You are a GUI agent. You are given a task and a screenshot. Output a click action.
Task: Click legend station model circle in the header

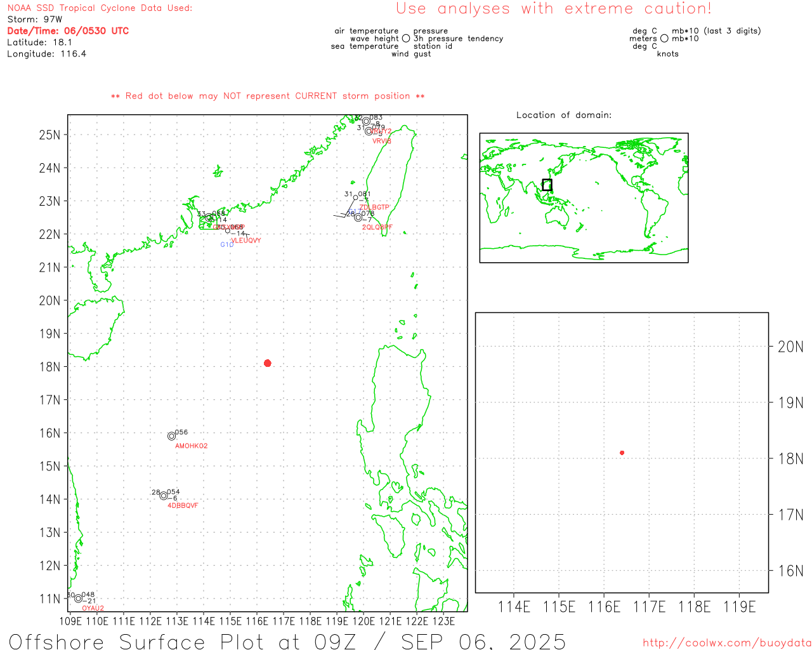point(406,38)
